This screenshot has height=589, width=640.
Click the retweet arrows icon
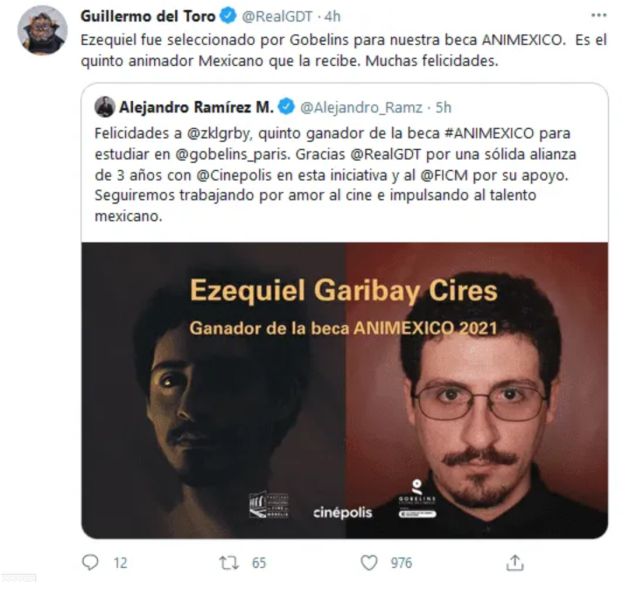coord(229,563)
